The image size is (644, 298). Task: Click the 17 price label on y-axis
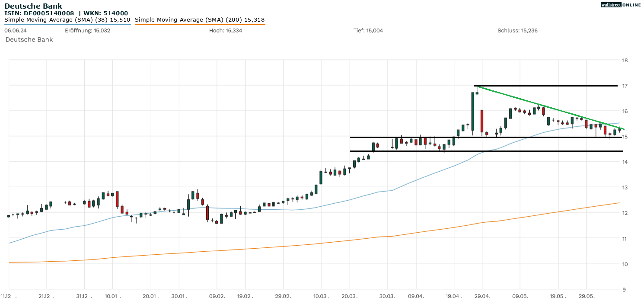[625, 86]
